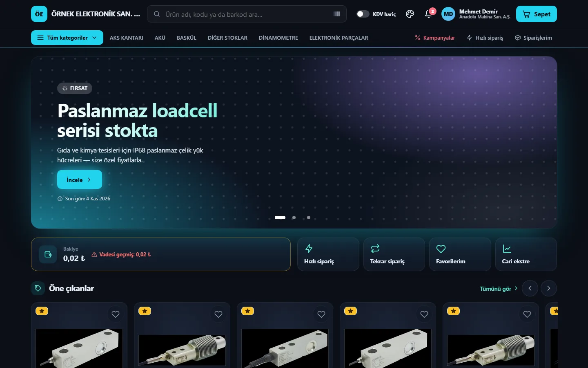Select the first banner slide indicator
Viewport: 588px width, 368px height.
tap(280, 218)
